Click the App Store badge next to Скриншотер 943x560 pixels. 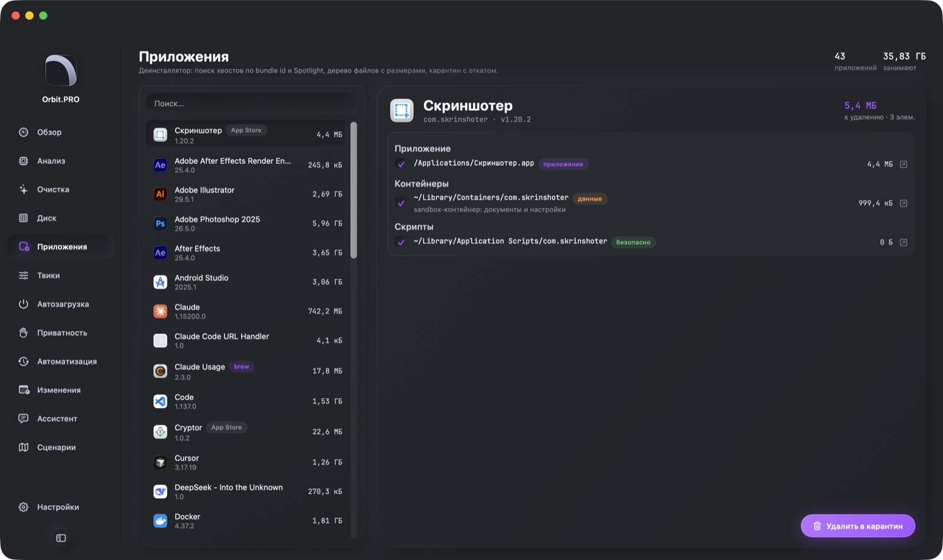246,130
